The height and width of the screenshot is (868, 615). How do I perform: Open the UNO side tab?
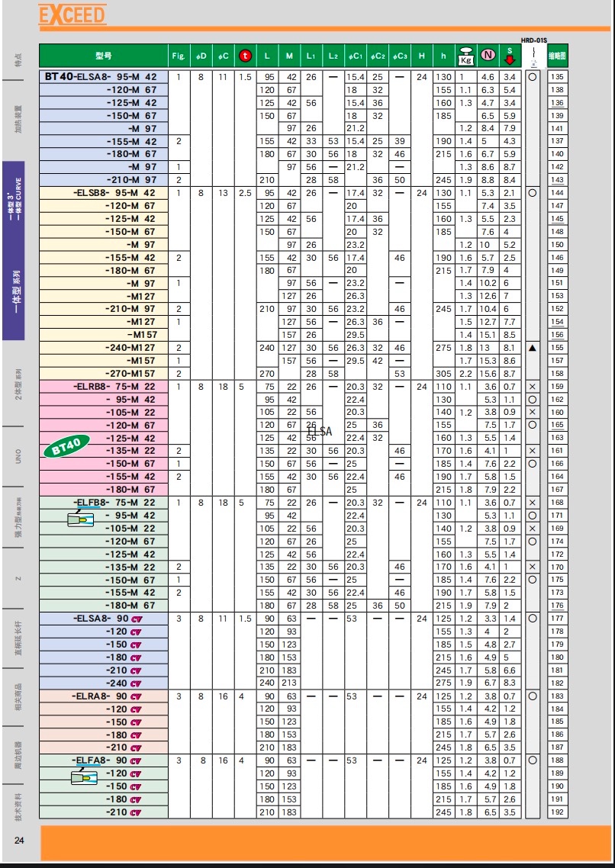point(18,455)
